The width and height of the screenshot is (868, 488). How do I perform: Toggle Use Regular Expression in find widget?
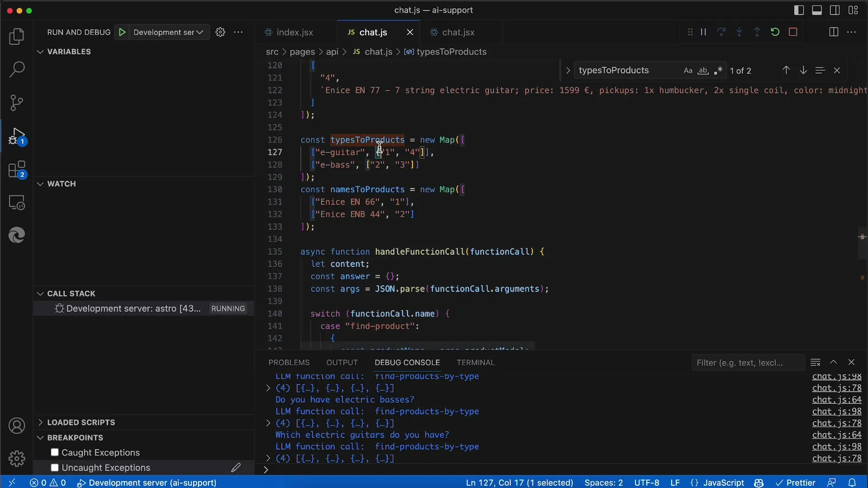718,71
